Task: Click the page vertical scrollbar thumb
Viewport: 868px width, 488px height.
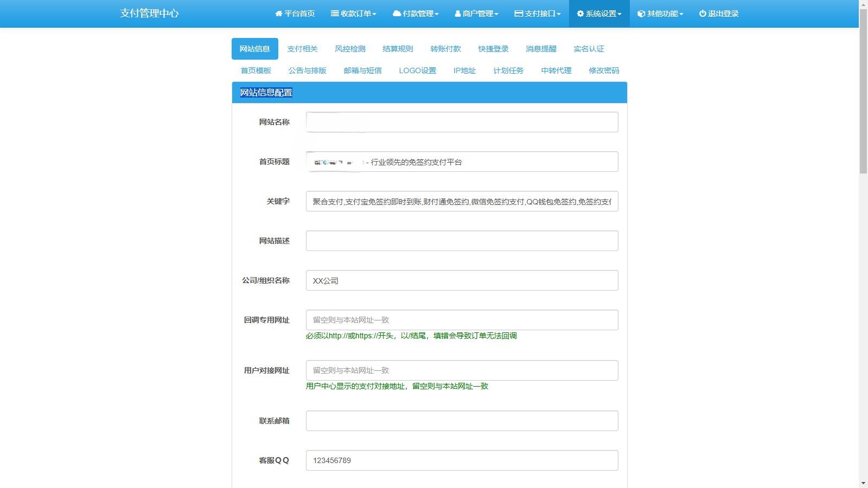Action: 863,91
